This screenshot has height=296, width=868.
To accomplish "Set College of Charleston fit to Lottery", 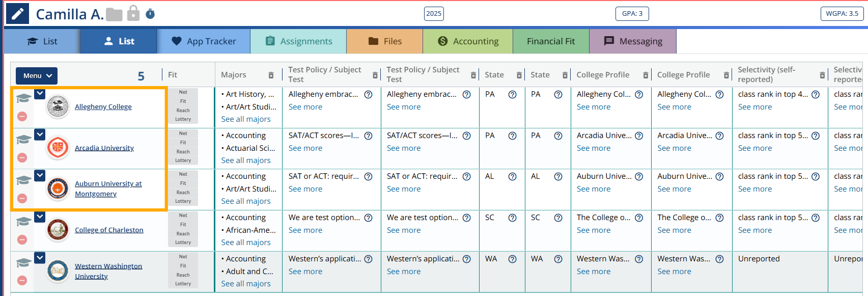I will [x=183, y=243].
